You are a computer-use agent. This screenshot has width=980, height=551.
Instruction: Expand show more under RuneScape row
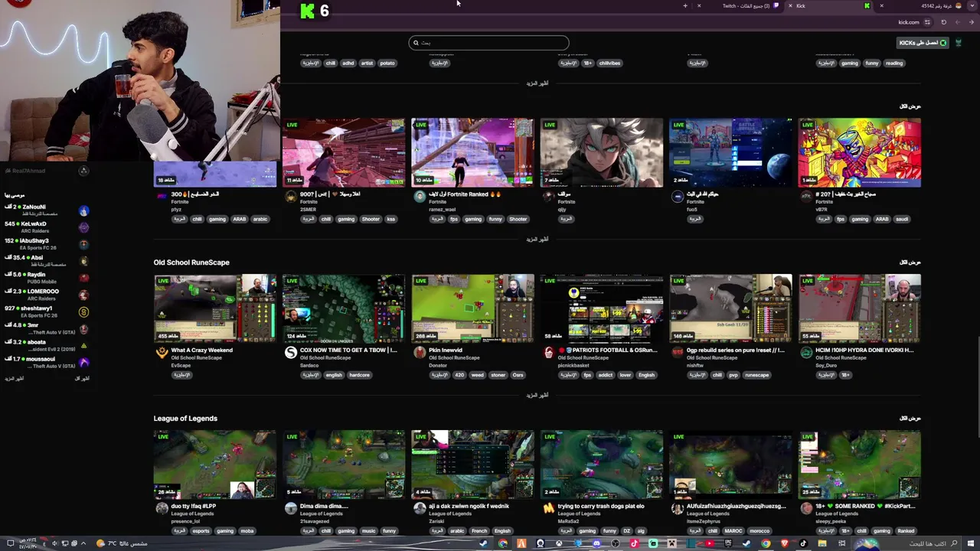(537, 396)
